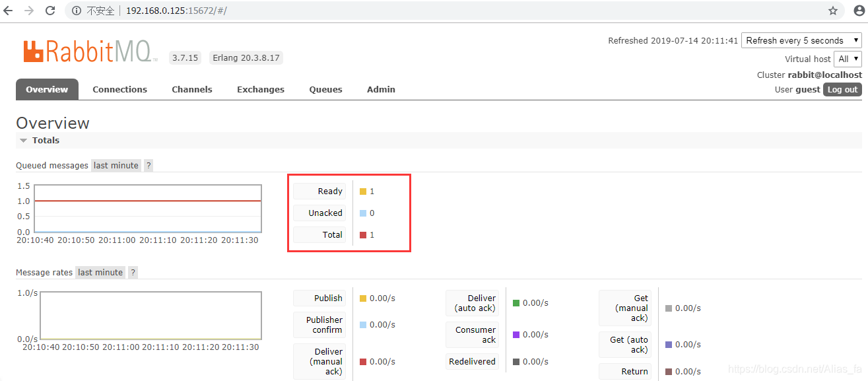
Task: Switch to the Queues tab
Action: click(326, 89)
